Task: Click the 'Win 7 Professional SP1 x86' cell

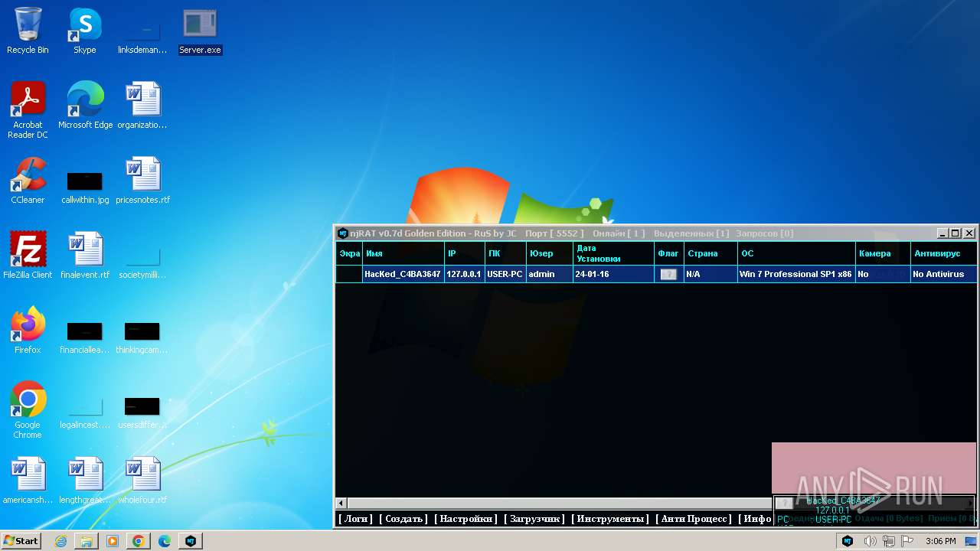Action: click(795, 274)
